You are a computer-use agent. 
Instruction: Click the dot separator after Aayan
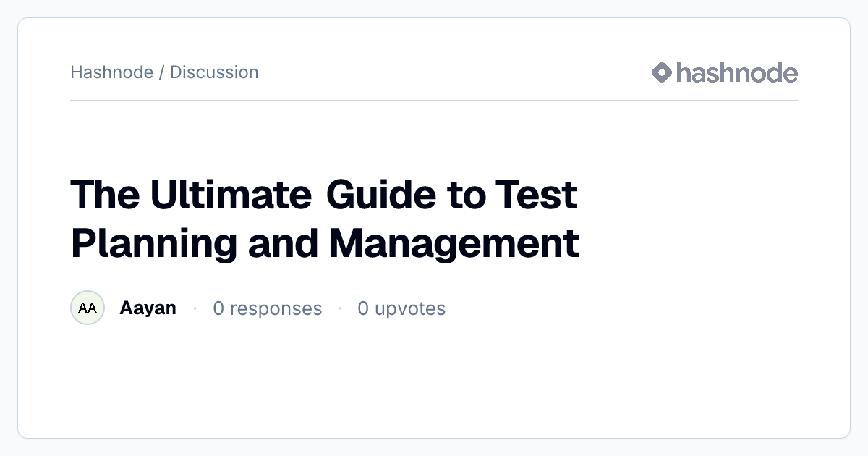tap(195, 308)
